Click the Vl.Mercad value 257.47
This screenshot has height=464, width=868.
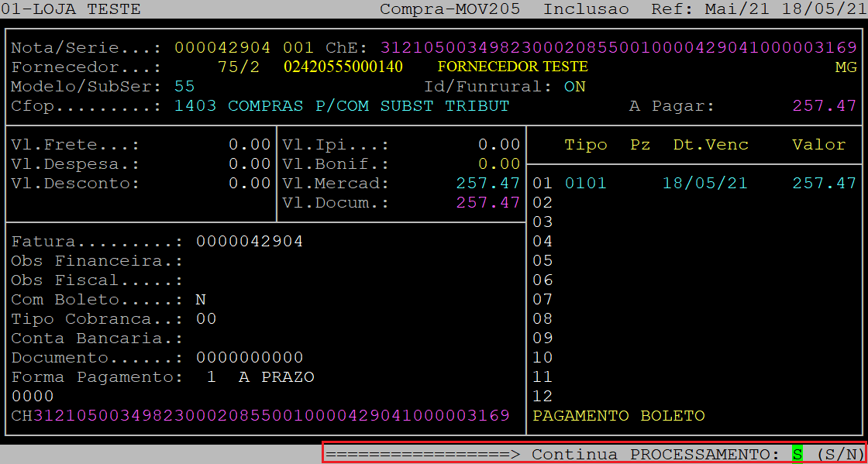click(x=487, y=184)
